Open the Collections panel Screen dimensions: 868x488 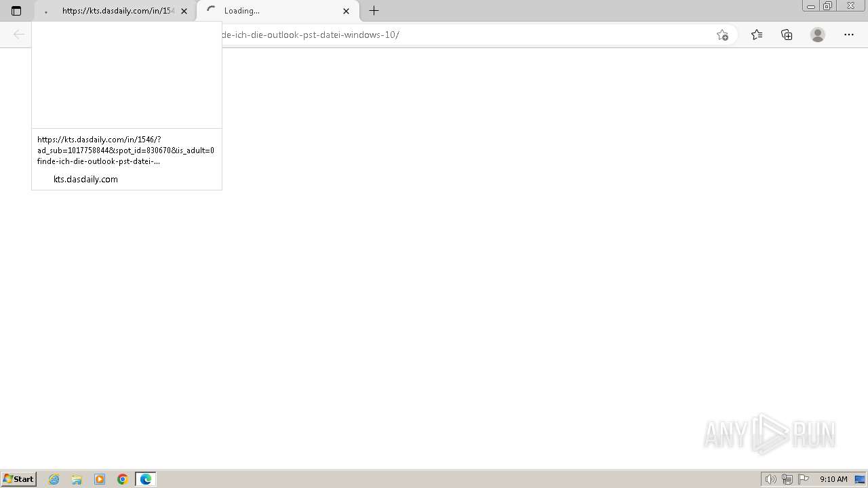click(x=787, y=35)
